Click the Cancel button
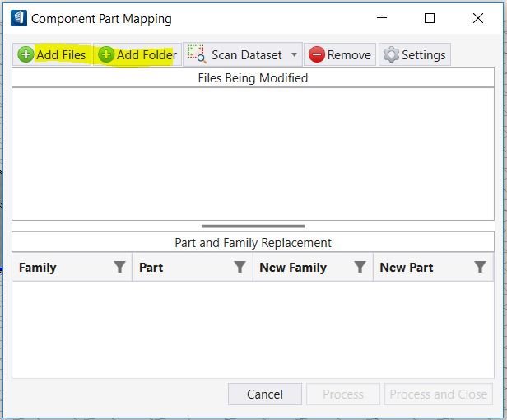 click(265, 394)
